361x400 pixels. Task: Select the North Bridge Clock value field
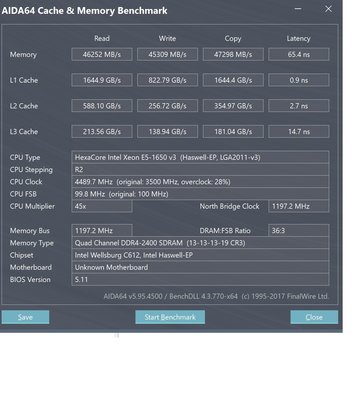tap(299, 206)
